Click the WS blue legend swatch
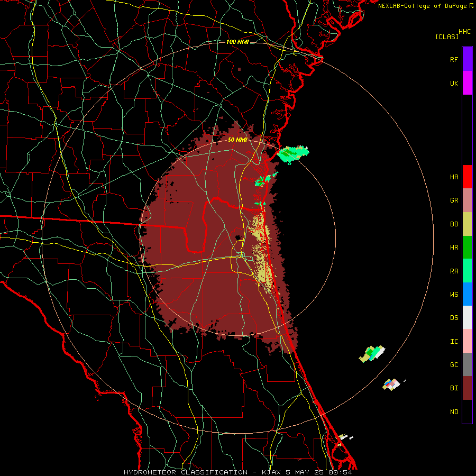 click(467, 294)
